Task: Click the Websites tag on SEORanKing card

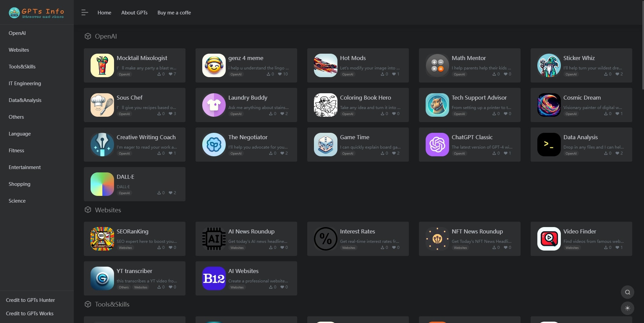Action: click(125, 248)
